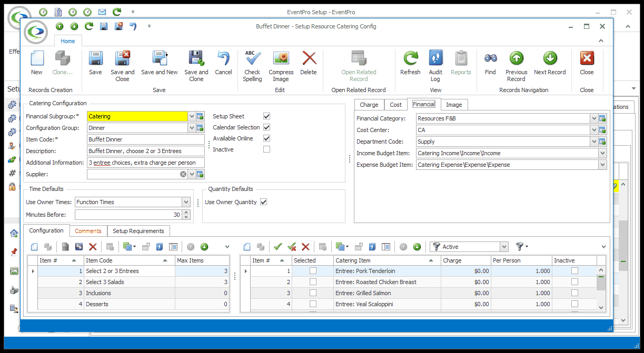This screenshot has height=353, width=644.
Task: Open the Supplier dropdown arrow
Action: tap(192, 174)
